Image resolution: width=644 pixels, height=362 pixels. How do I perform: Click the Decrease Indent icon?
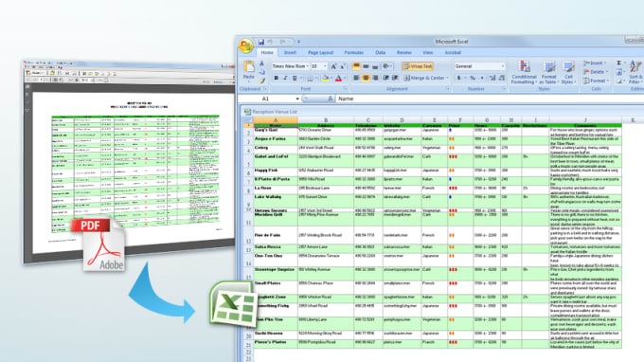(386, 78)
